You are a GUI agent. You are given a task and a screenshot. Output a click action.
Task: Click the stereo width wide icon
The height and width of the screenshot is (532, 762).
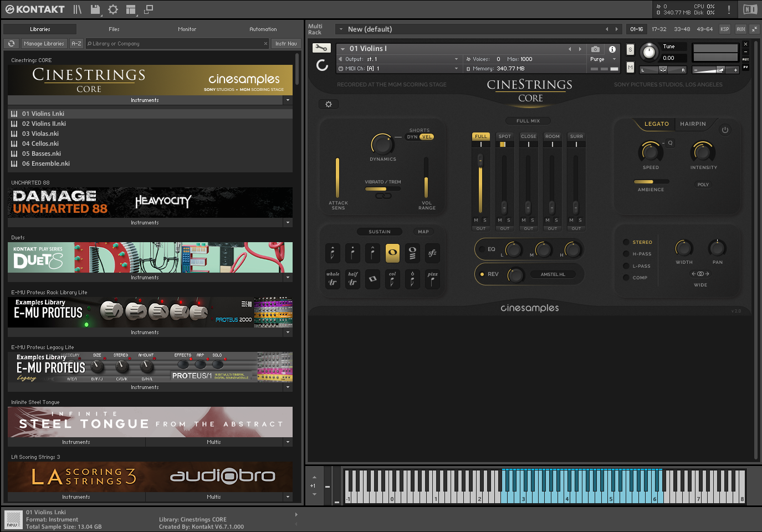700,274
